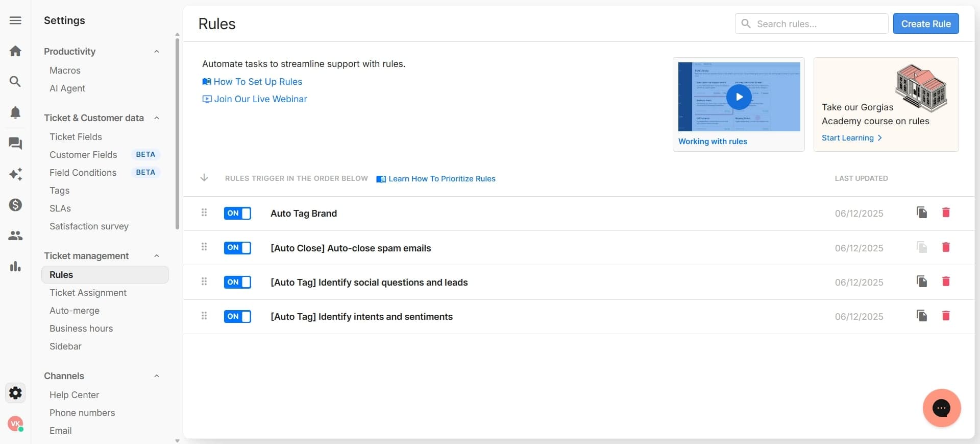Delete the social questions and leads rule
980x444 pixels.
click(x=946, y=282)
